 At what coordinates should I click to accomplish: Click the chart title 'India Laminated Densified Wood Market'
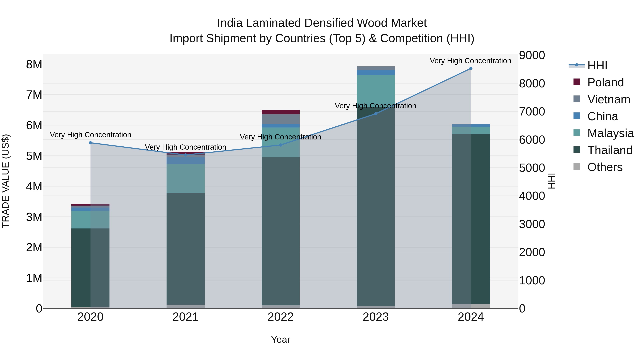(x=322, y=23)
